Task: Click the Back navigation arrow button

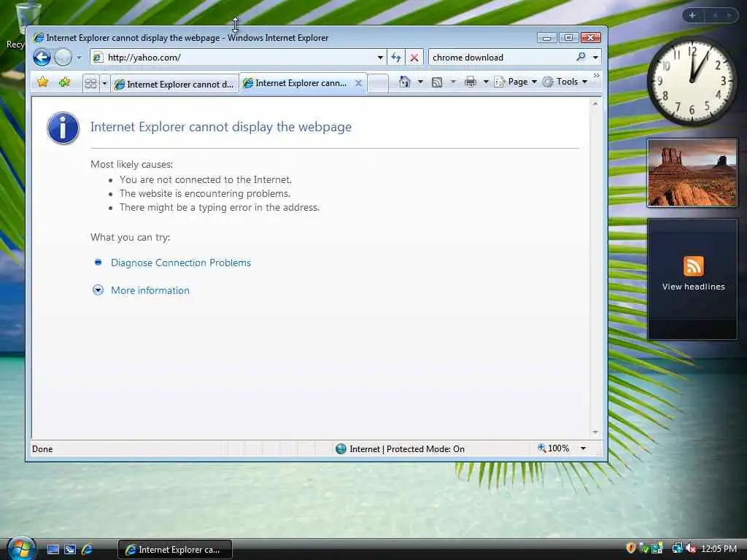Action: (42, 58)
